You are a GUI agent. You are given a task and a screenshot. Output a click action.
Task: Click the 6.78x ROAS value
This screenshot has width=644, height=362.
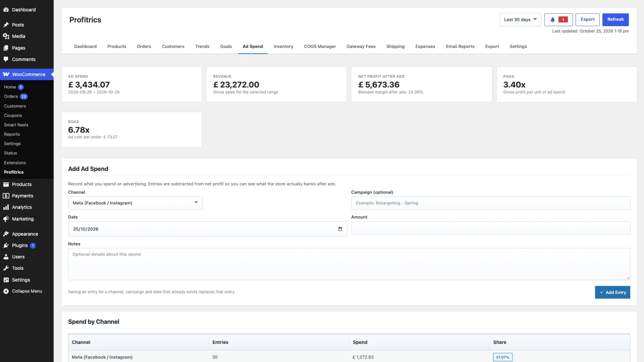click(79, 130)
